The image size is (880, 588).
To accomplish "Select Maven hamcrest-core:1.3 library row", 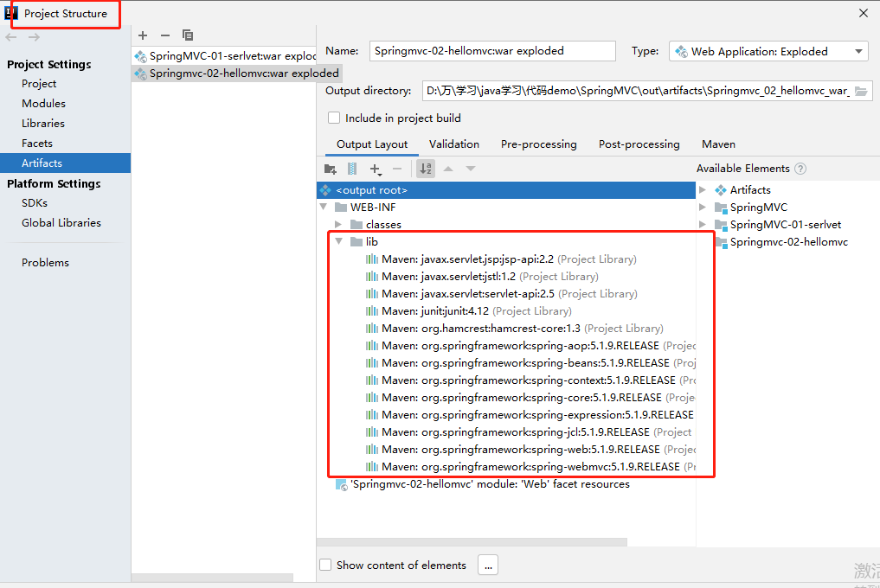I will click(x=514, y=329).
